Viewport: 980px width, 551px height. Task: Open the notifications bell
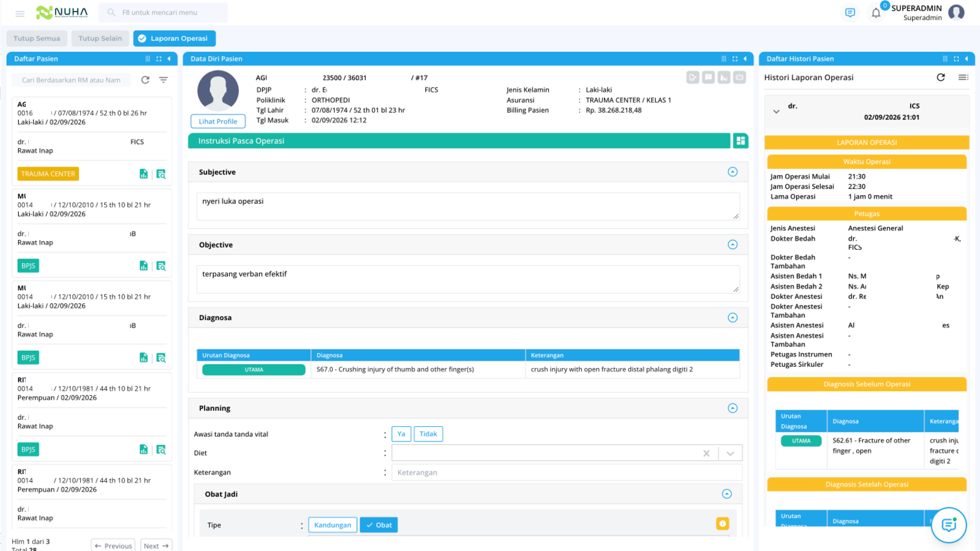coord(876,13)
